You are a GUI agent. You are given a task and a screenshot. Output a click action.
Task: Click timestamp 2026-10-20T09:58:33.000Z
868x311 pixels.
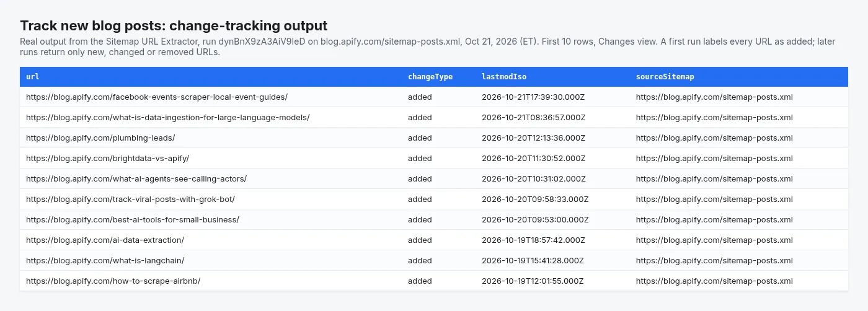(535, 199)
